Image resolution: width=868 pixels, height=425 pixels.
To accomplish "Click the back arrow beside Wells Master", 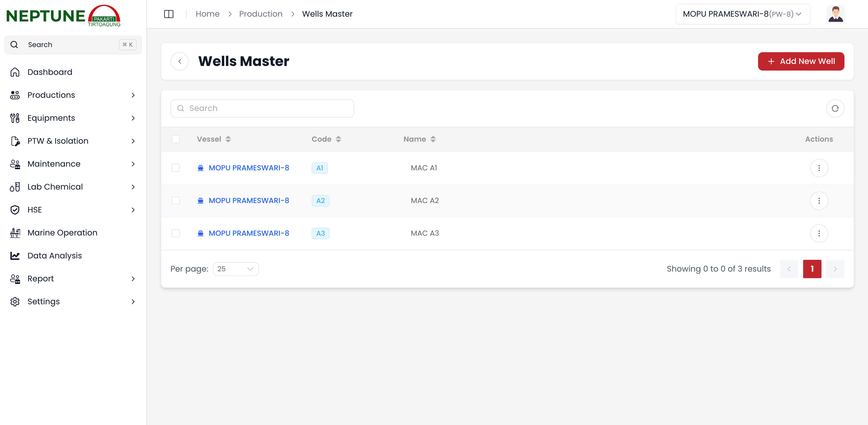I will (x=180, y=61).
